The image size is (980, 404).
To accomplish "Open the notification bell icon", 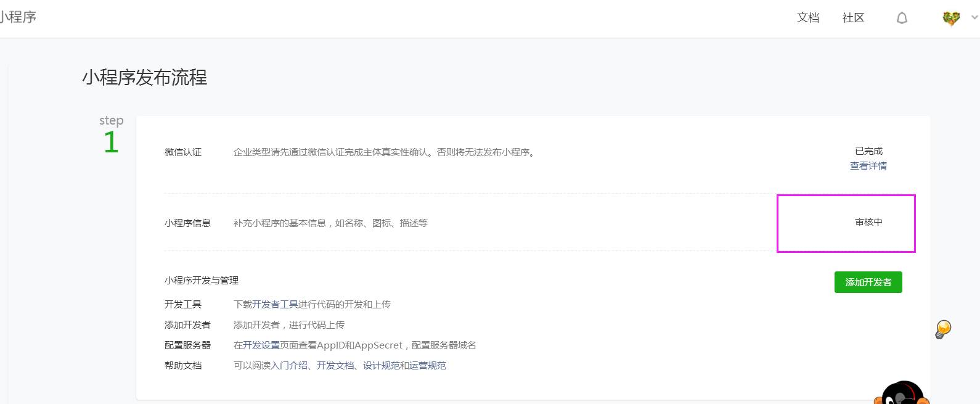I will (x=902, y=18).
